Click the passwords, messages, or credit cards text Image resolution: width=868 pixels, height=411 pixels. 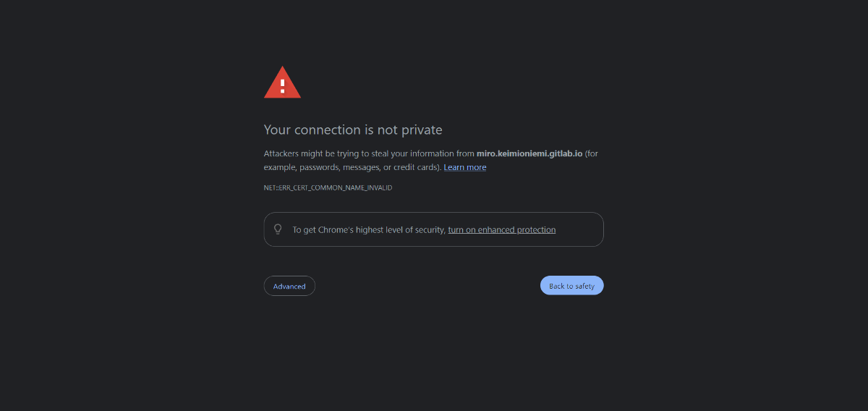pos(368,167)
